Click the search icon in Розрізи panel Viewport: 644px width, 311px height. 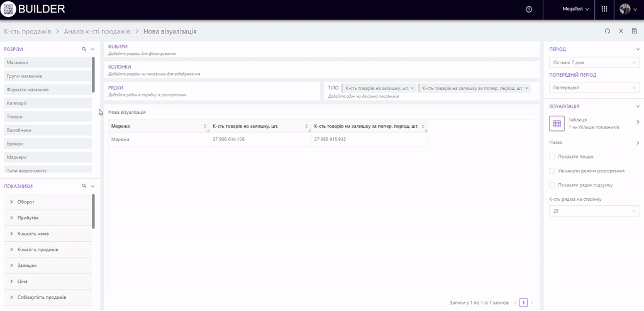84,48
